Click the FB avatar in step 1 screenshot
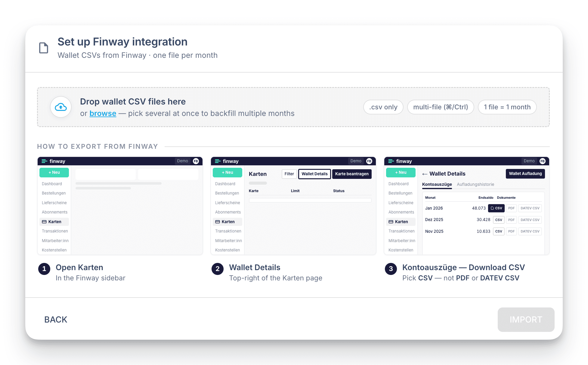588x365 pixels. pos(196,161)
